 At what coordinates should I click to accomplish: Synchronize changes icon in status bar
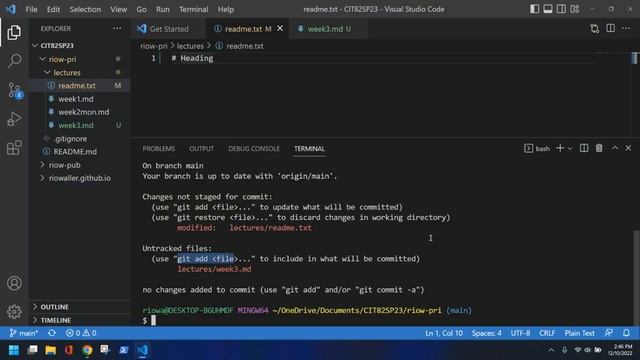[52, 333]
